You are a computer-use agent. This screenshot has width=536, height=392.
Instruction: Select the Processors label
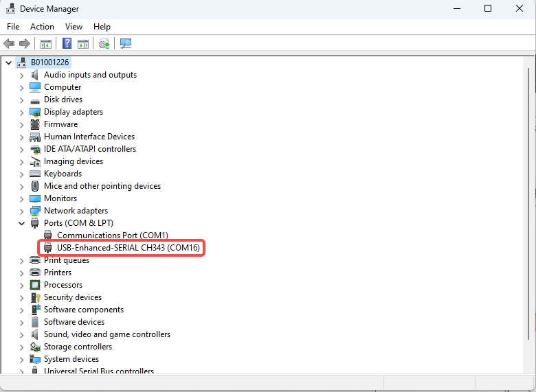coord(63,285)
